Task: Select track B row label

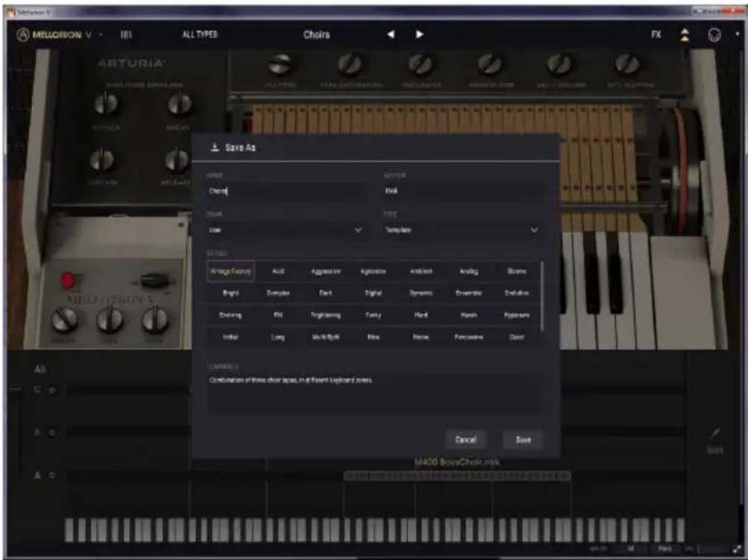Action: tap(37, 432)
